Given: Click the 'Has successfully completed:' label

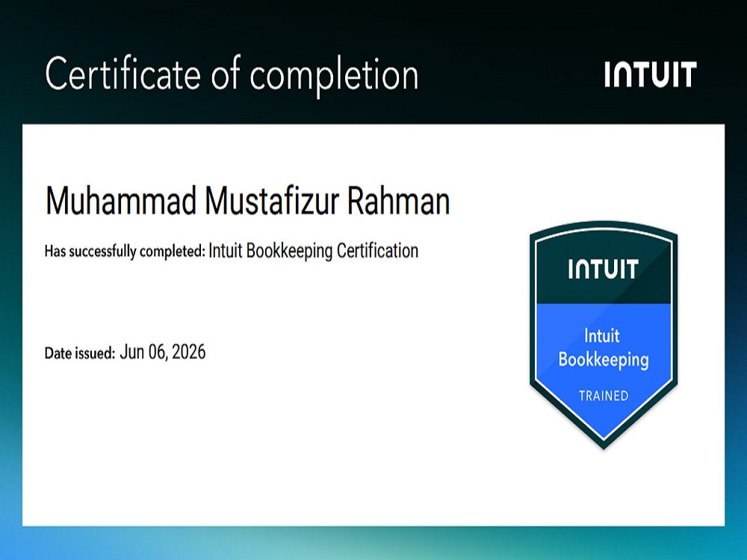Looking at the screenshot, I should click(x=125, y=251).
